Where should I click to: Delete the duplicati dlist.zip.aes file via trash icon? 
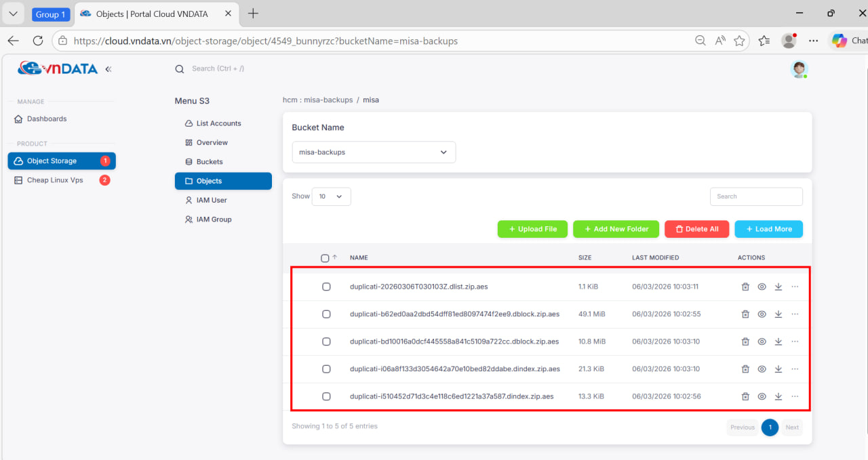tap(745, 287)
